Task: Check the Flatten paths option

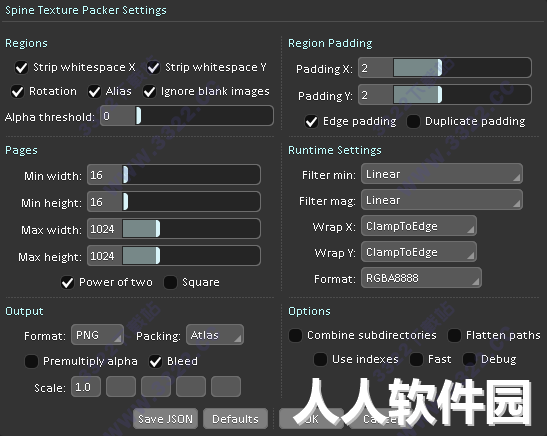Action: point(455,336)
